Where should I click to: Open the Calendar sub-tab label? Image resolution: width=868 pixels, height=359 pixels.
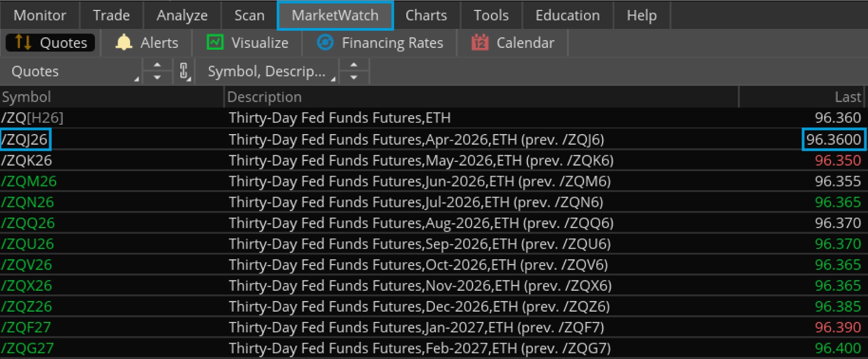point(525,43)
